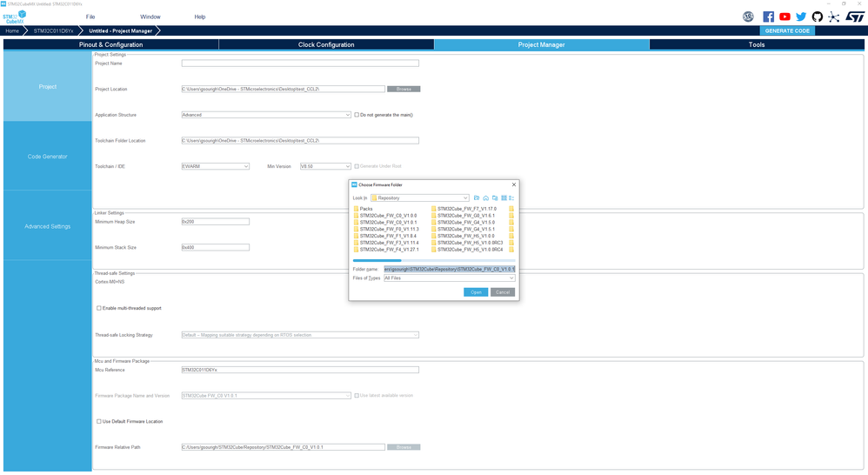Click the ST community network star icon
Screen dimensions: 868x475
[x=834, y=17]
